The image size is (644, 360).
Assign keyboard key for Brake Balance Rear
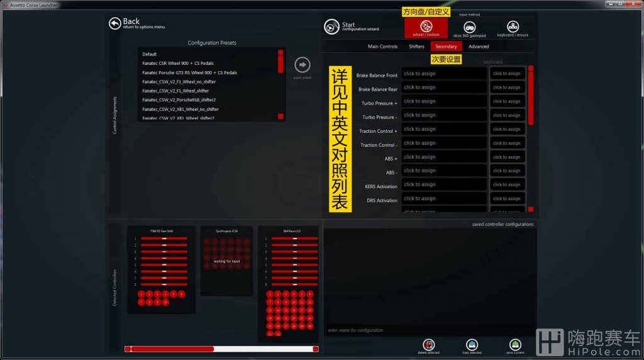[x=507, y=87]
